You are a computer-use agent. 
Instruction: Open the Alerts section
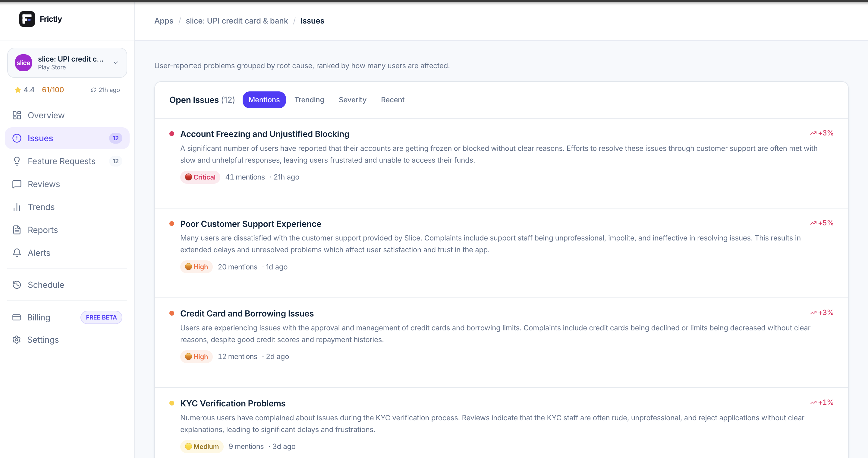[67, 253]
